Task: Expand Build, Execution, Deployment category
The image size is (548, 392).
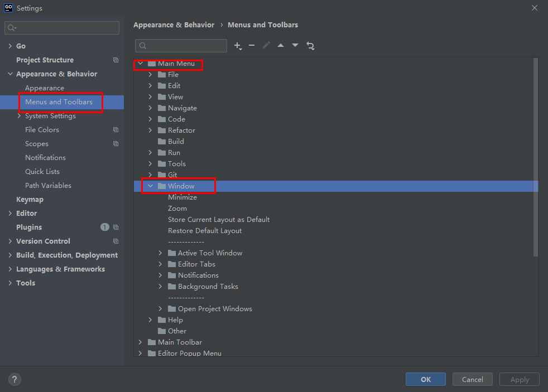Action: tap(10, 255)
